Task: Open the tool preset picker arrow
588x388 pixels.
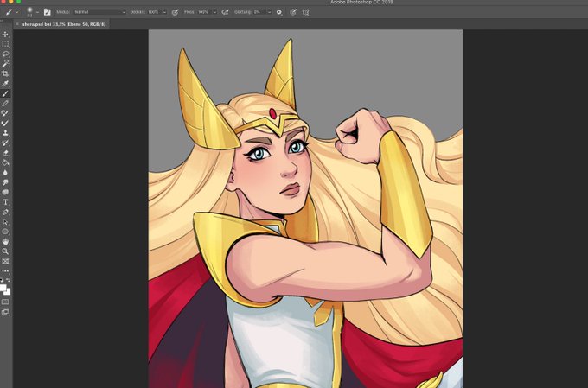Action: 16,12
